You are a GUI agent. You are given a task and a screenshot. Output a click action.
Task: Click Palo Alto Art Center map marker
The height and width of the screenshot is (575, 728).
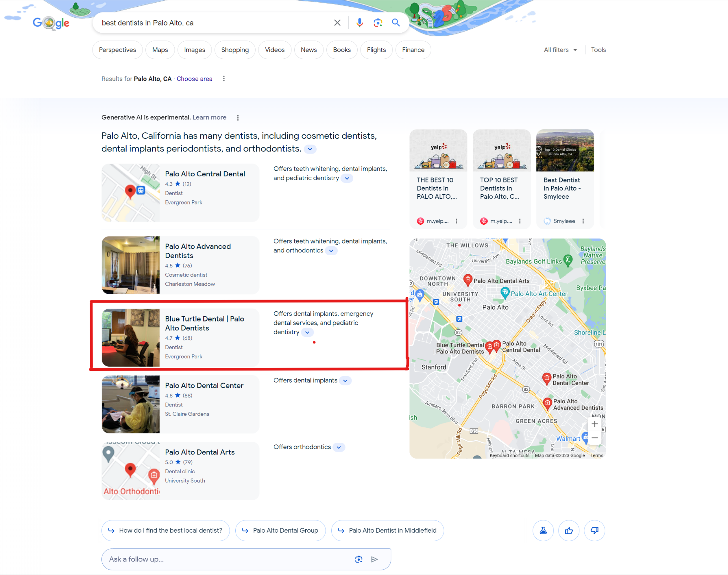(x=505, y=293)
